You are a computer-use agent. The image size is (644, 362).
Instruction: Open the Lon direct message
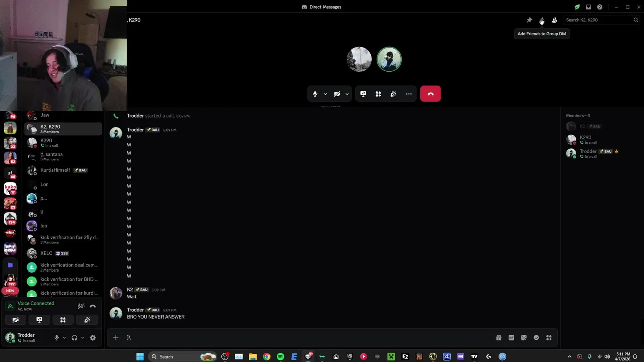tap(63, 185)
